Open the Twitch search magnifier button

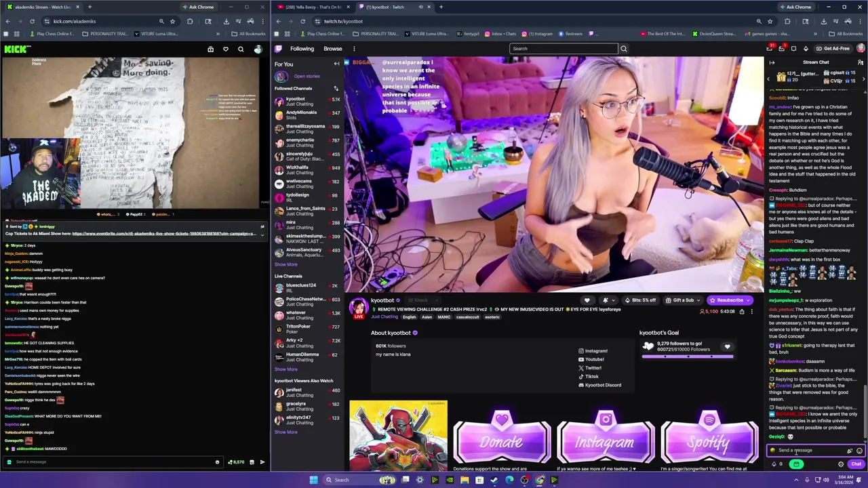(x=624, y=49)
